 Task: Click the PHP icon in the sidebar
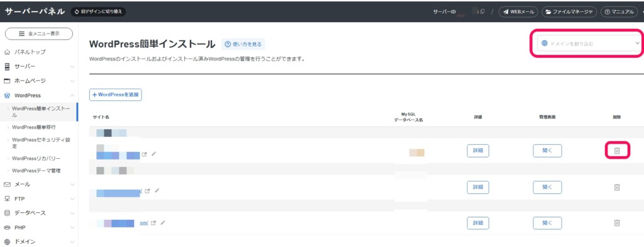tap(6, 227)
